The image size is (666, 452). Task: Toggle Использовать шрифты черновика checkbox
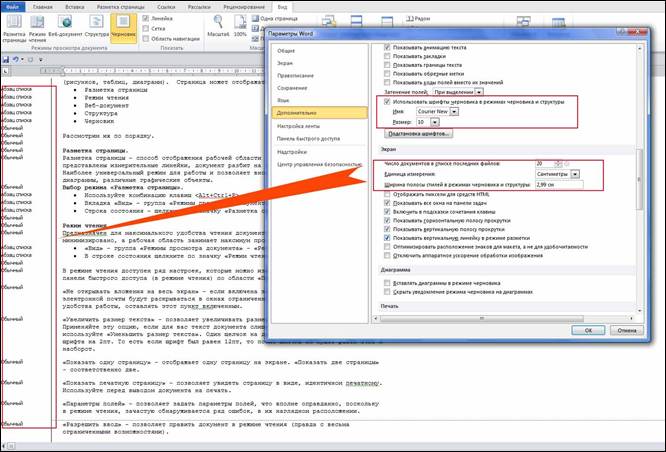[387, 102]
